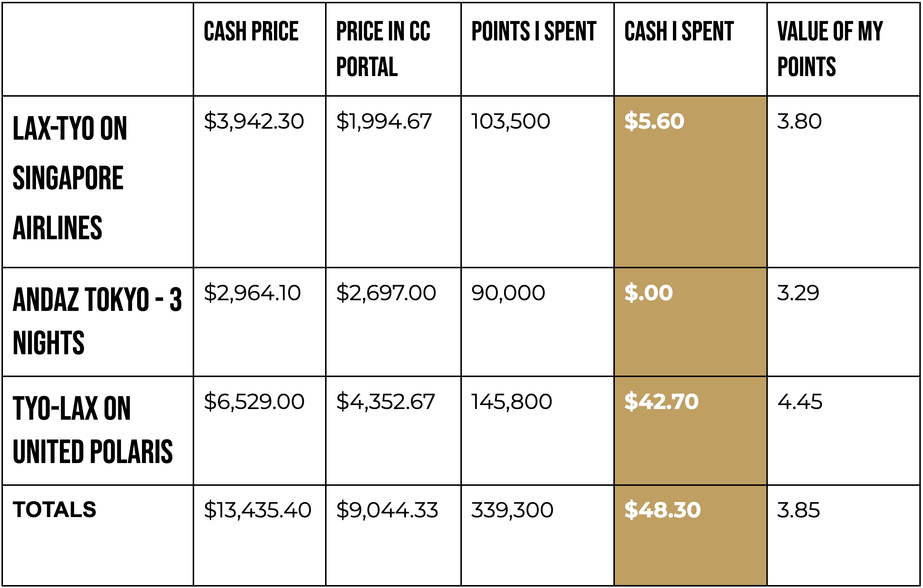This screenshot has height=588, width=923.
Task: Click the $1,994.67 portal price cell
Action: (x=384, y=121)
